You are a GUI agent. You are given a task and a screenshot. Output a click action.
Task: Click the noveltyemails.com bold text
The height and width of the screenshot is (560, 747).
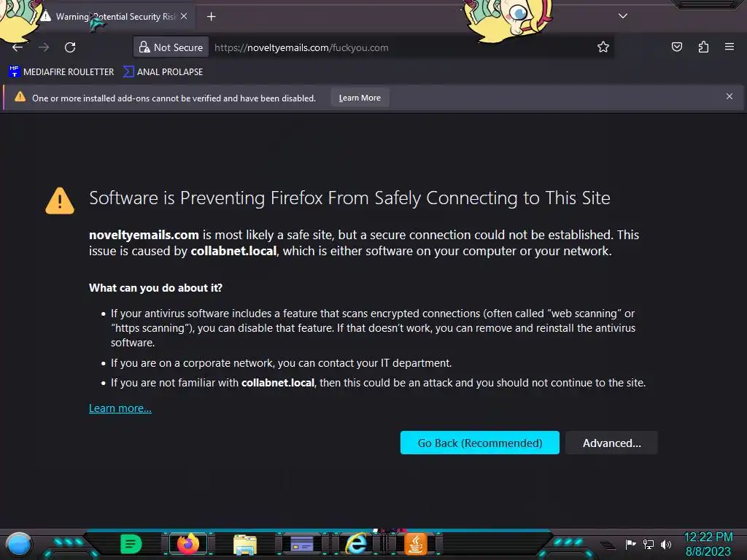[x=144, y=235]
